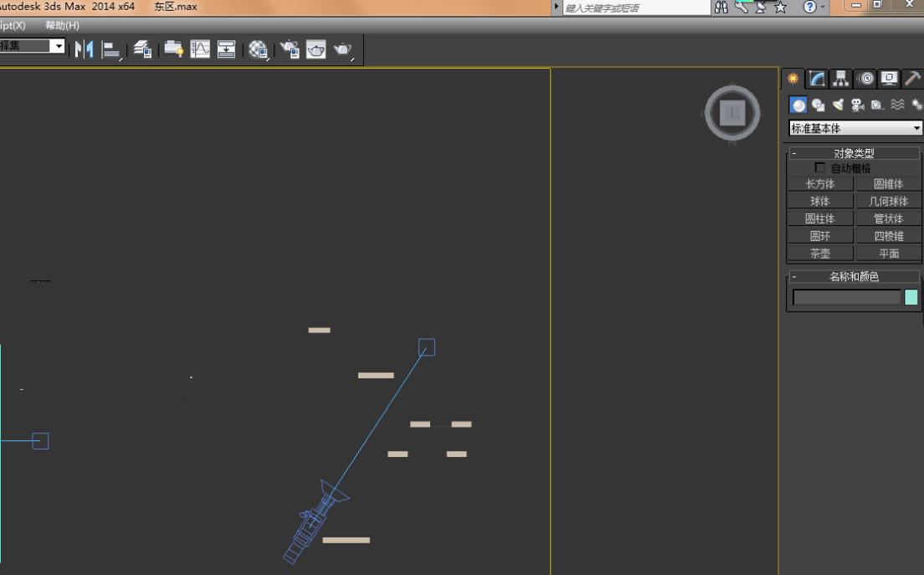Click the object color swatch

click(x=911, y=297)
